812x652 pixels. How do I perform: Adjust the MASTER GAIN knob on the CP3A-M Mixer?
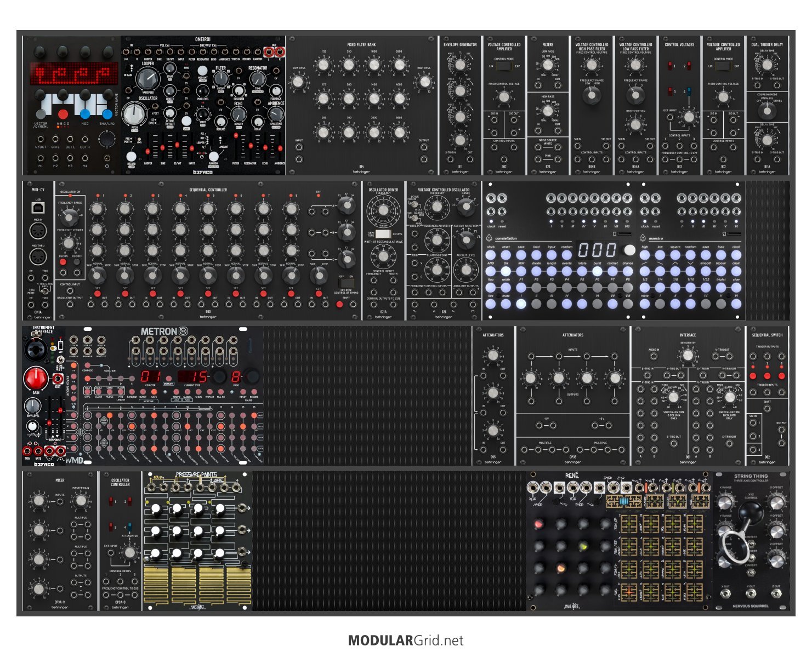[81, 500]
